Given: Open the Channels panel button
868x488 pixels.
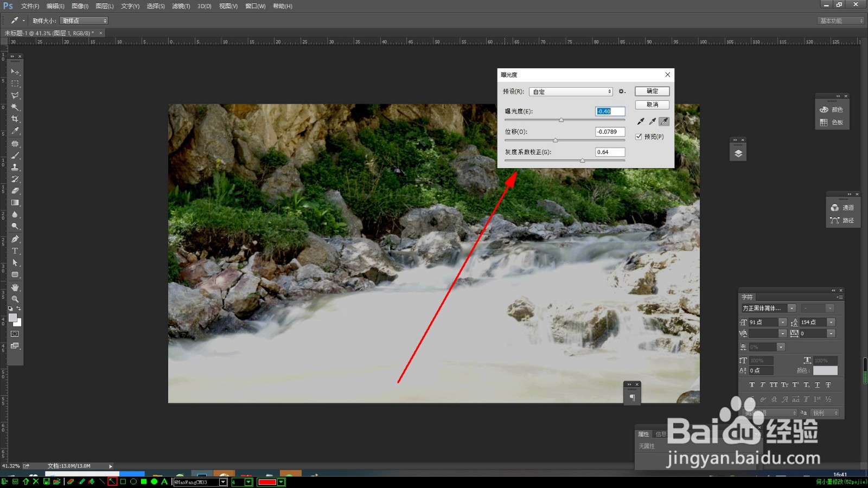Looking at the screenshot, I should point(842,208).
